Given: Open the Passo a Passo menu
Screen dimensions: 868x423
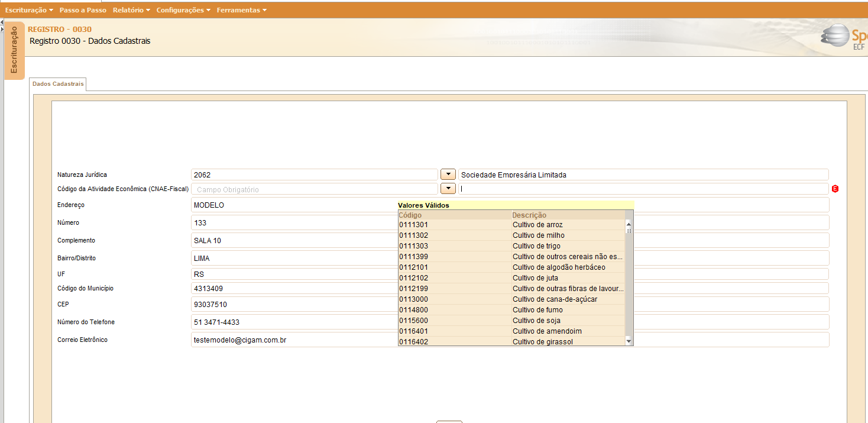Looking at the screenshot, I should [x=83, y=10].
